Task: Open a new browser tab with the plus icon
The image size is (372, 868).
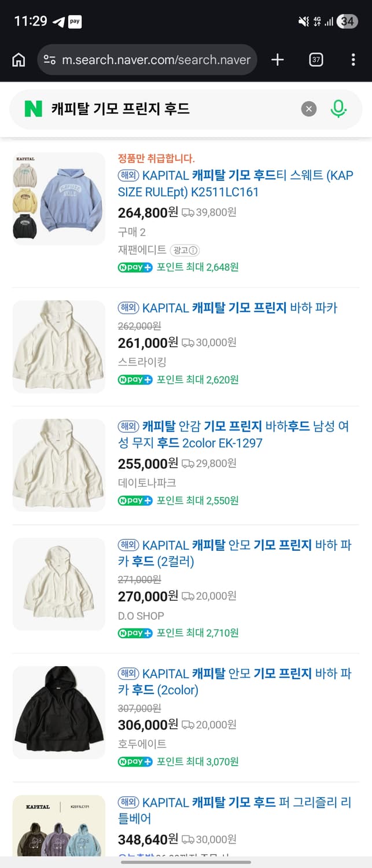Action: click(x=277, y=60)
